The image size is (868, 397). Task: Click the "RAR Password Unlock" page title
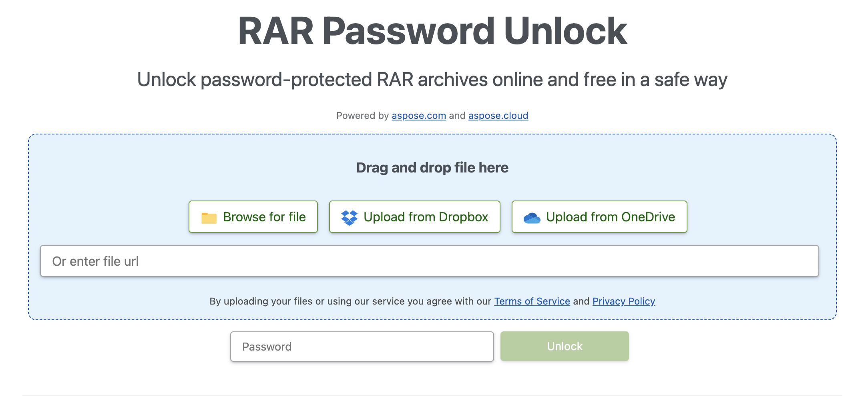tap(432, 31)
